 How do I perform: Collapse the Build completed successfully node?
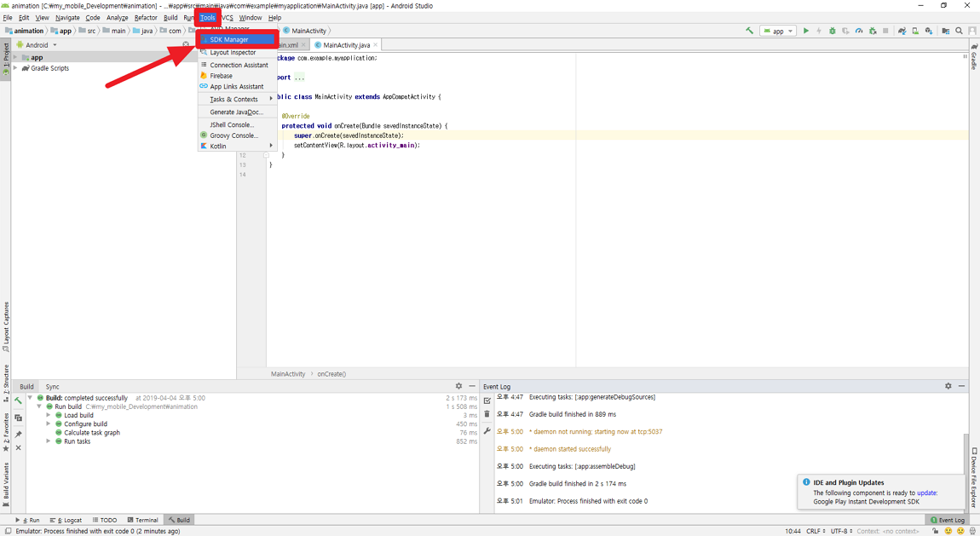pos(30,398)
